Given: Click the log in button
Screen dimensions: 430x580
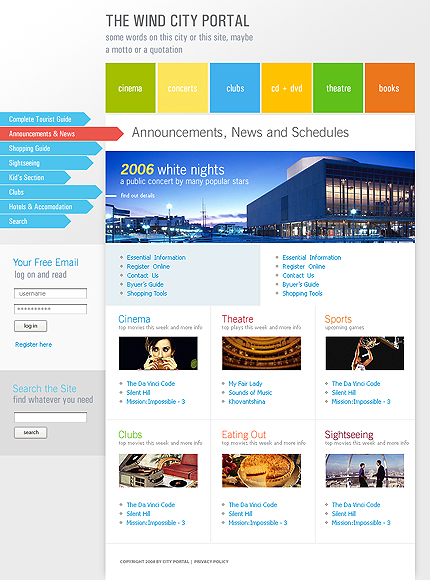Looking at the screenshot, I should (x=31, y=326).
